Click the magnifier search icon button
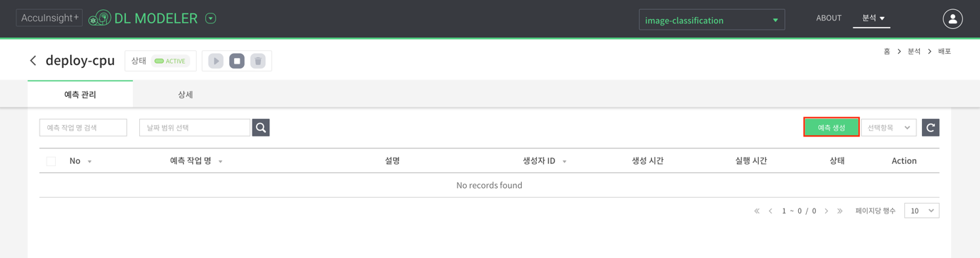The image size is (980, 258). point(261,127)
